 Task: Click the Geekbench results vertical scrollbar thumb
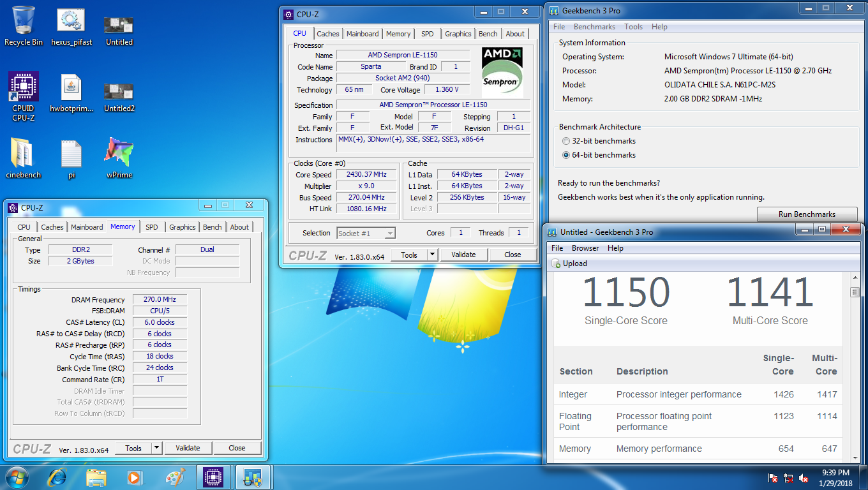point(855,292)
